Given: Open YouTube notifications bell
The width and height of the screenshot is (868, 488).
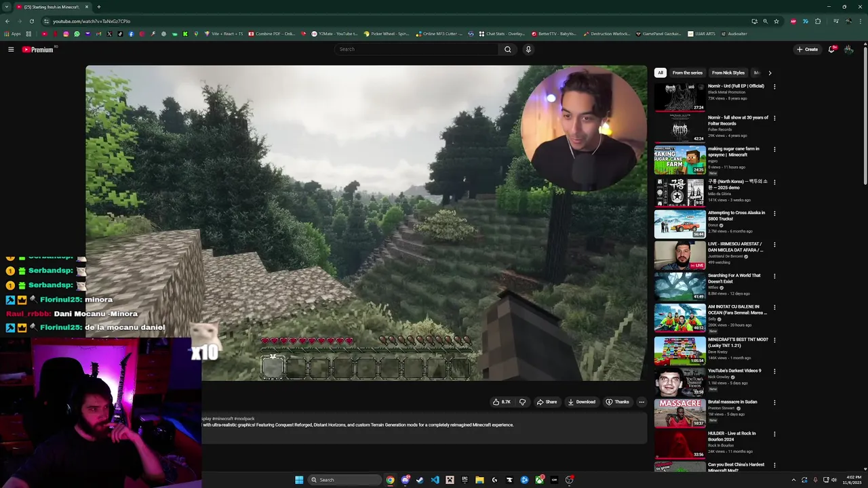Looking at the screenshot, I should pos(832,49).
